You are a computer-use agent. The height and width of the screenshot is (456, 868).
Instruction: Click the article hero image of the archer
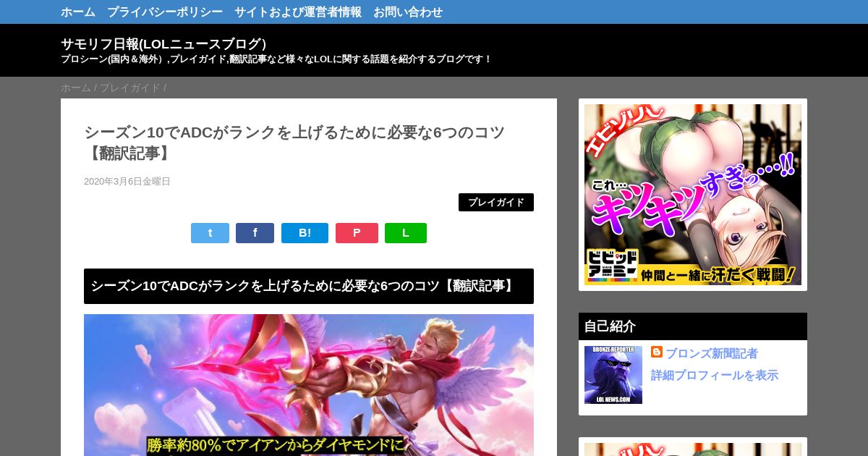309,385
